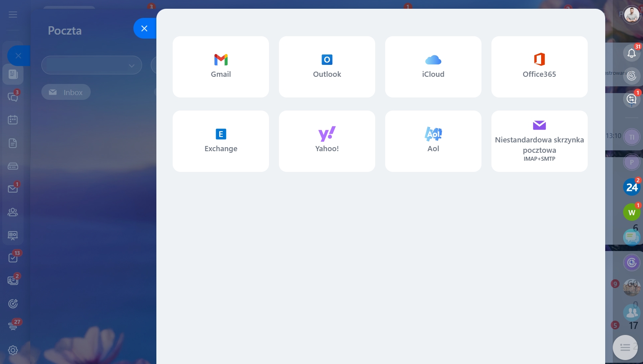The image size is (643, 364).
Task: Open the drive icon in sidebar
Action: [x=13, y=166]
